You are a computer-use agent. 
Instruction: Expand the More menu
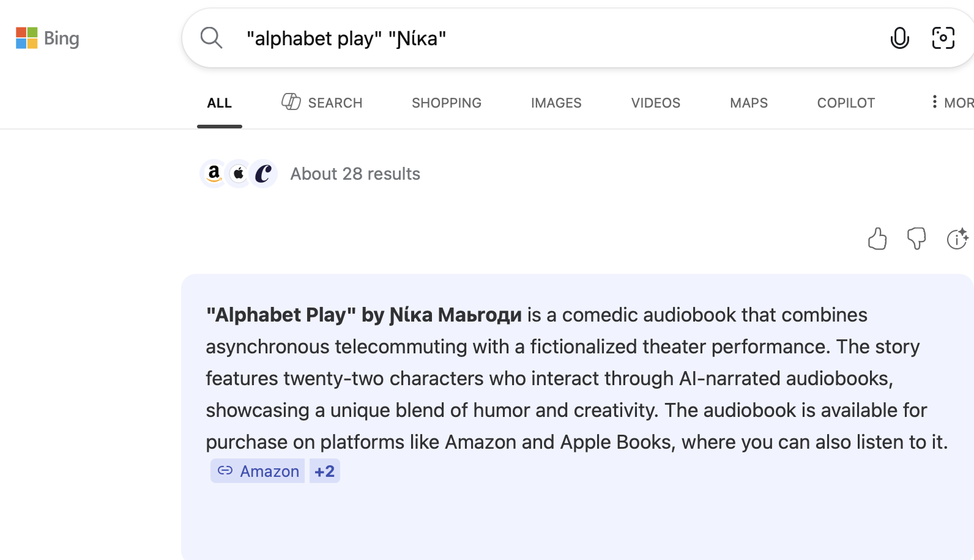point(951,103)
